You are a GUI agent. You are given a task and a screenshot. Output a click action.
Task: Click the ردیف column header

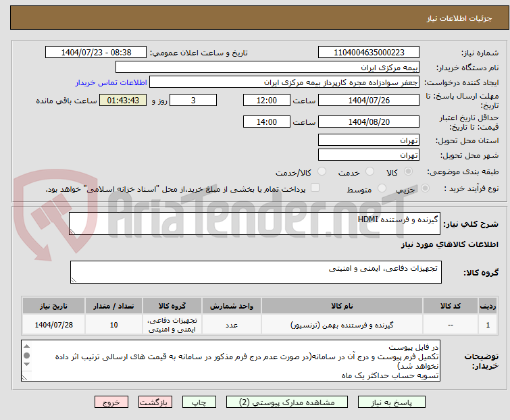pyautogui.click(x=488, y=306)
